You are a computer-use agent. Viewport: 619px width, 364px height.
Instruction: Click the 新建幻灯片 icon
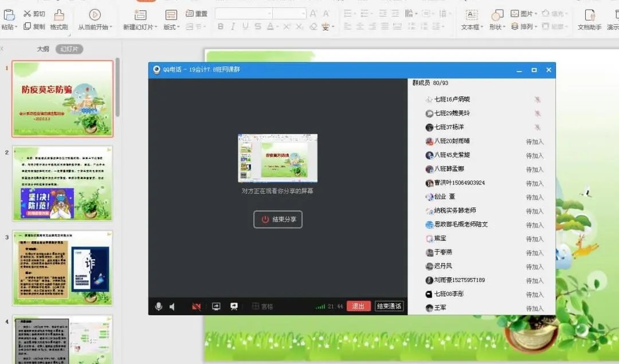pyautogui.click(x=140, y=15)
